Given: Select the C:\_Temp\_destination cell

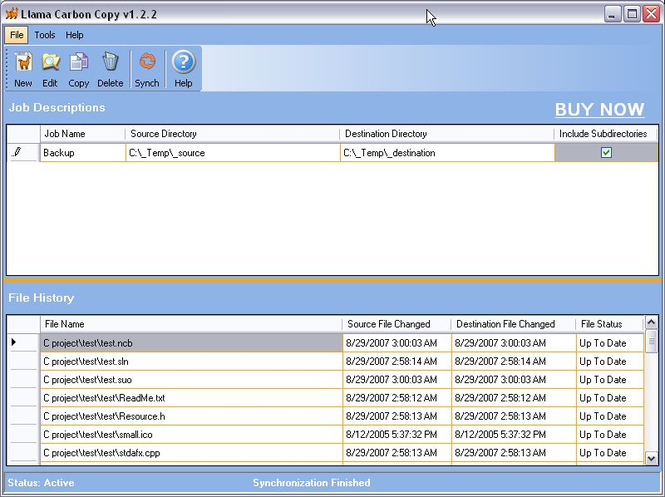Looking at the screenshot, I should point(447,153).
